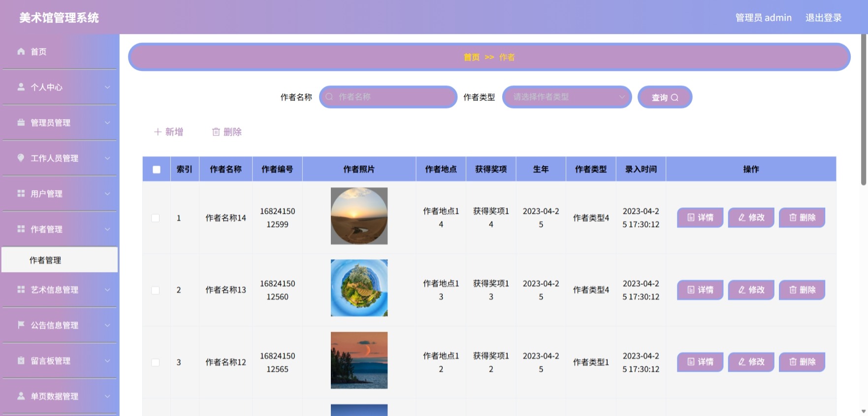Open 艺术信息管理 menu label
Screen dimensions: 868x416
pyautogui.click(x=55, y=290)
